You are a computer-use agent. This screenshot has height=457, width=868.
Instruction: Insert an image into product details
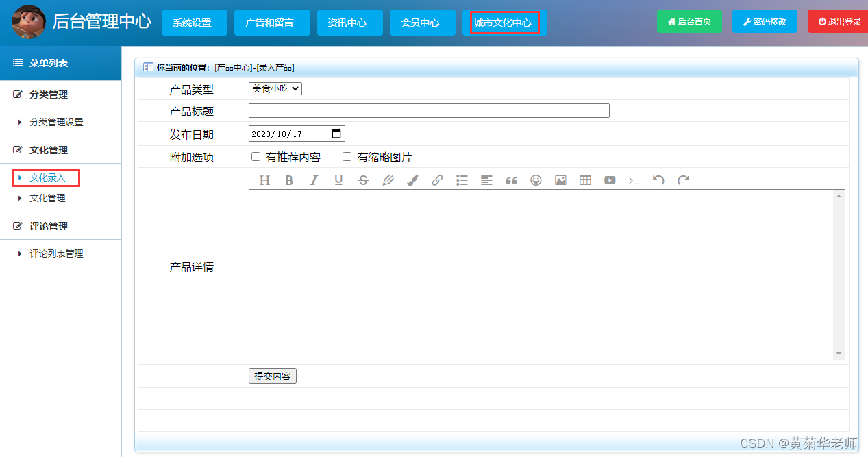pos(560,180)
